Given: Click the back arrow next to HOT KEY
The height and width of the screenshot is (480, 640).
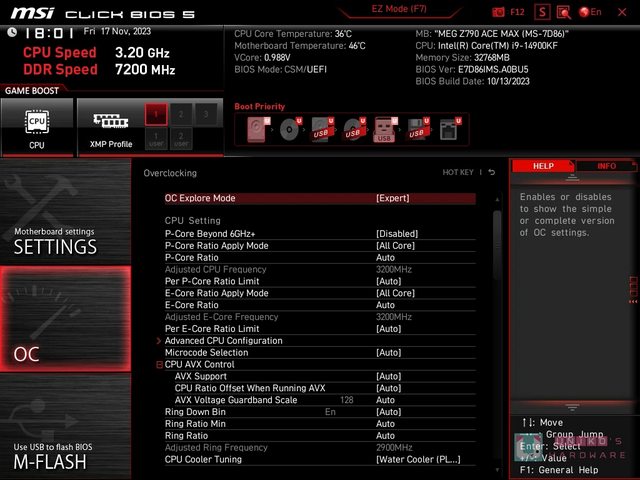Looking at the screenshot, I should [492, 173].
